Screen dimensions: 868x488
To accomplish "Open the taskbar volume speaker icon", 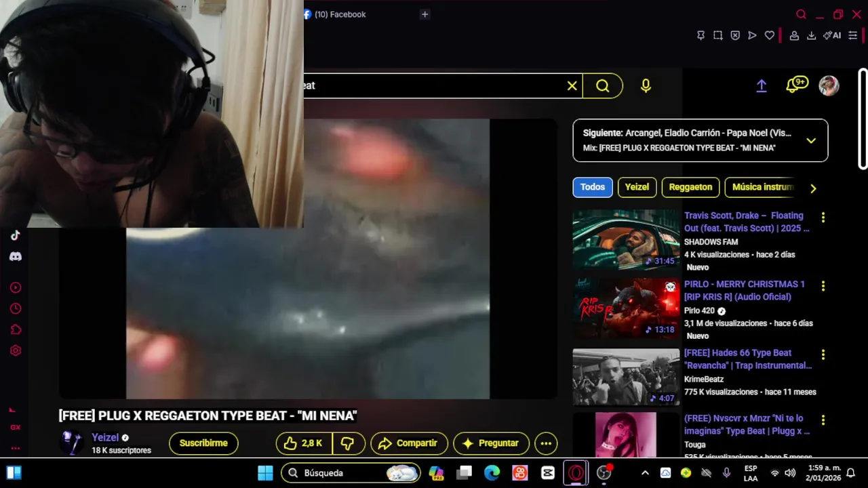I will (790, 473).
